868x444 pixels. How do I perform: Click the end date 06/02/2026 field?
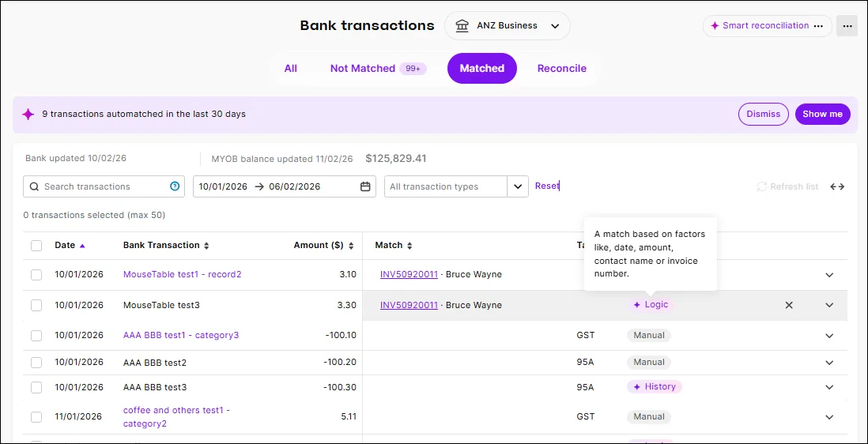(x=295, y=186)
